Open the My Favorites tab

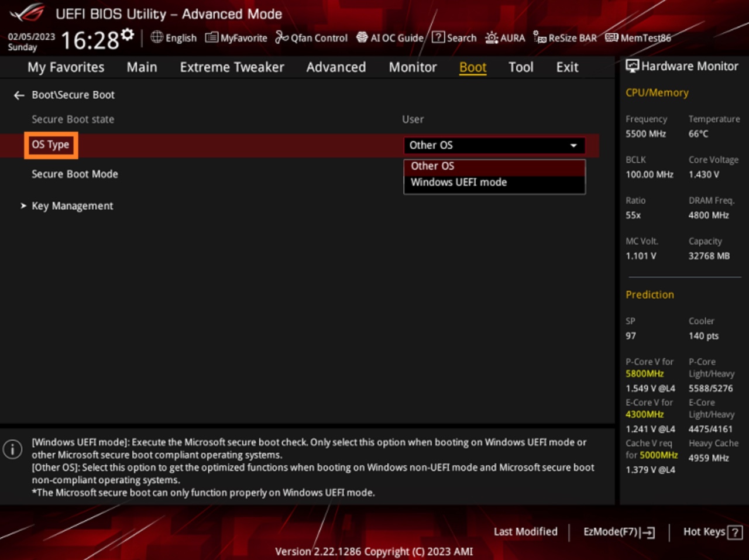66,67
